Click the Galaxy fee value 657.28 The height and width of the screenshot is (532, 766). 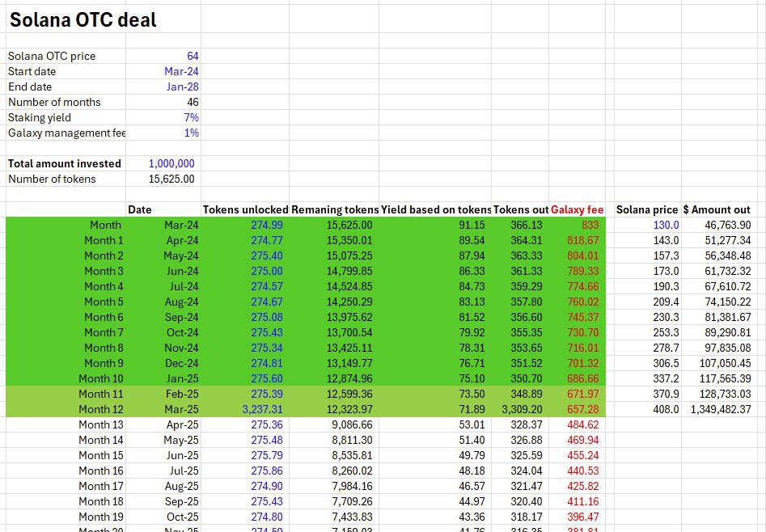point(583,410)
